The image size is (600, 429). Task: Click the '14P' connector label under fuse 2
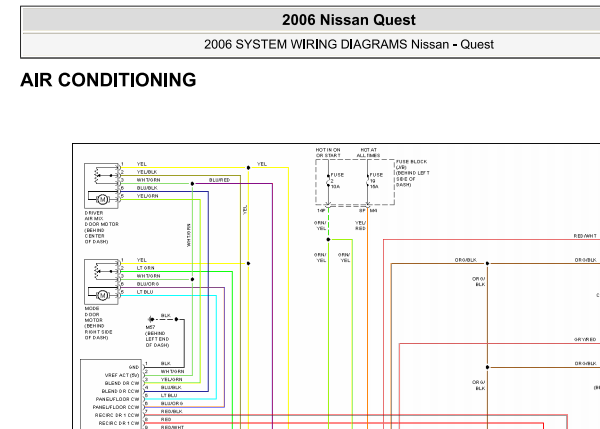coord(321,210)
